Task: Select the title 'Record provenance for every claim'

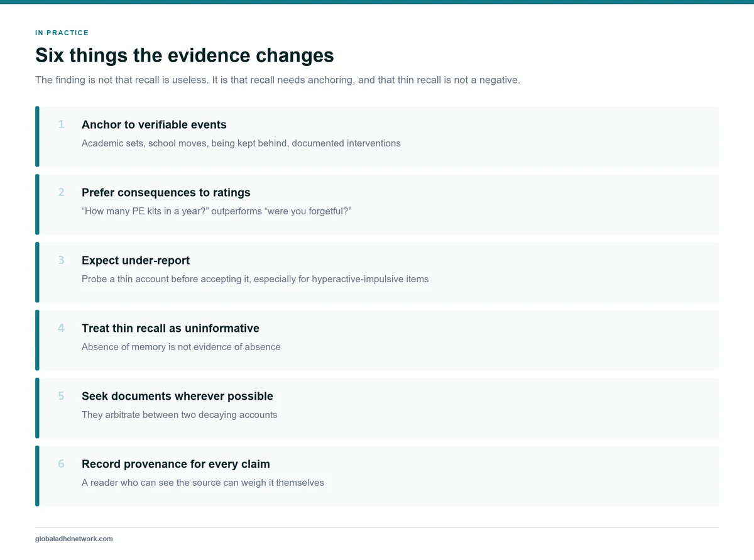Action: (x=176, y=464)
